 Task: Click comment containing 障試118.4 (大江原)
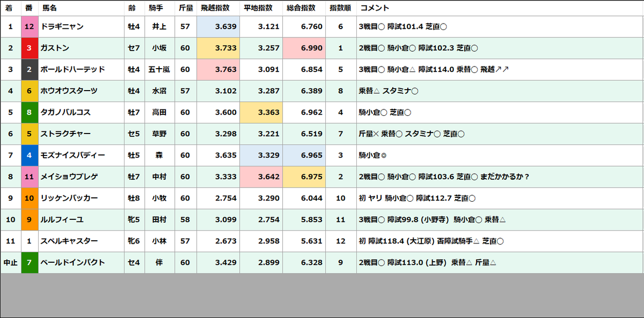click(x=431, y=241)
